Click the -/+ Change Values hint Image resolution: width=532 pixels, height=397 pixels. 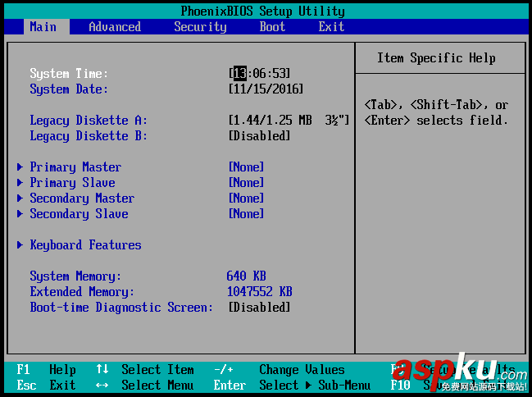280,369
